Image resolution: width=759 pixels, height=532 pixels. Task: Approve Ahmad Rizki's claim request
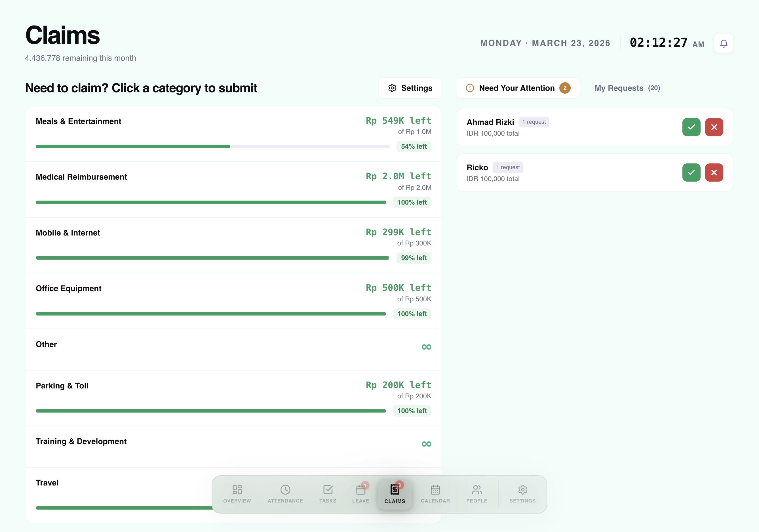[x=691, y=127]
